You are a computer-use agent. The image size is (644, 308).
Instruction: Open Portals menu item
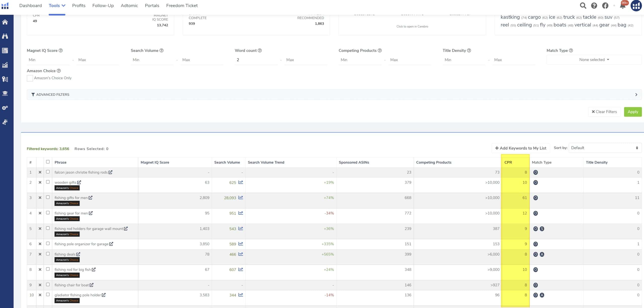click(152, 6)
